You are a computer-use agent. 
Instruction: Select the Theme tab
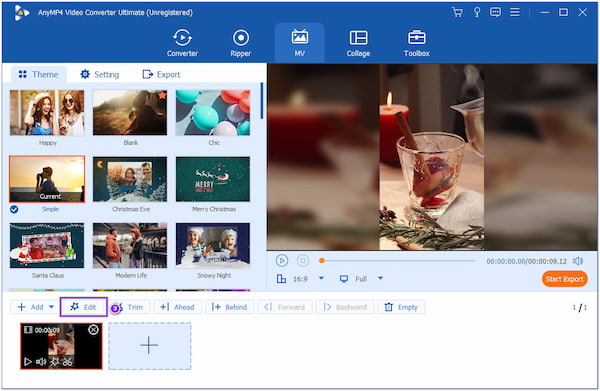pyautogui.click(x=38, y=74)
